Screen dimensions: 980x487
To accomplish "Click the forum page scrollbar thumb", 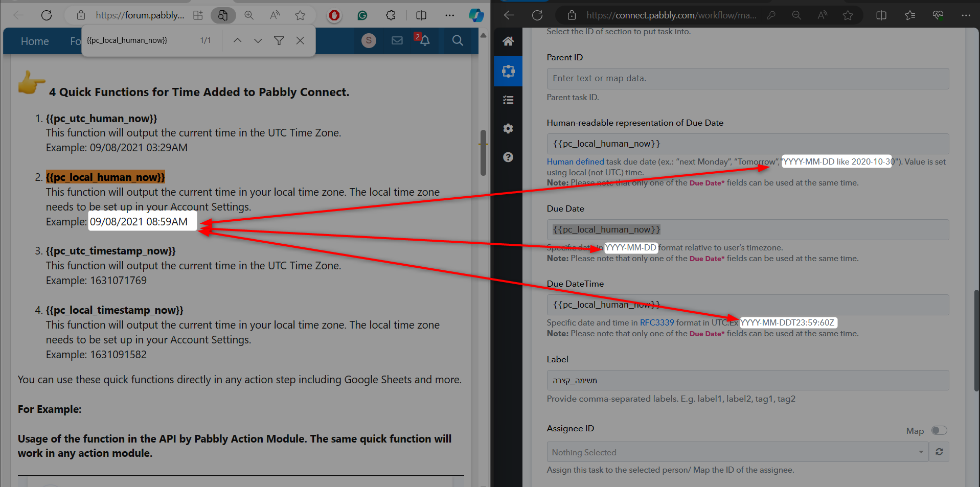I will 483,153.
